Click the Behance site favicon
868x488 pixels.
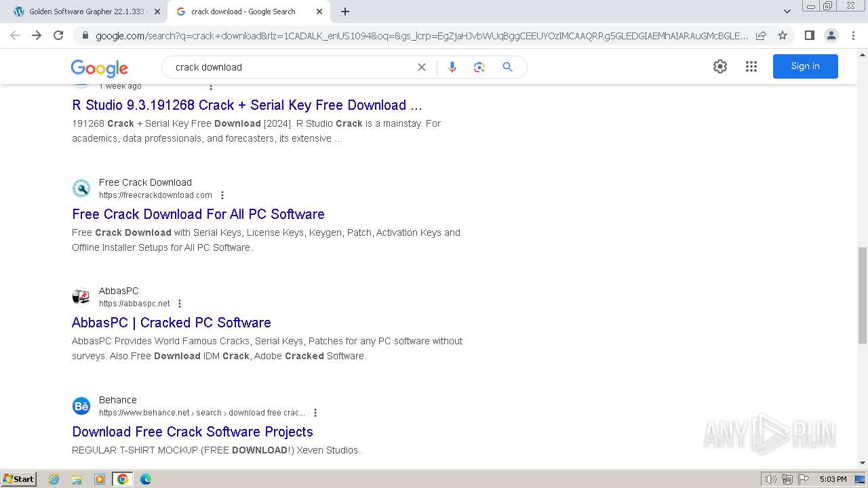click(x=81, y=406)
